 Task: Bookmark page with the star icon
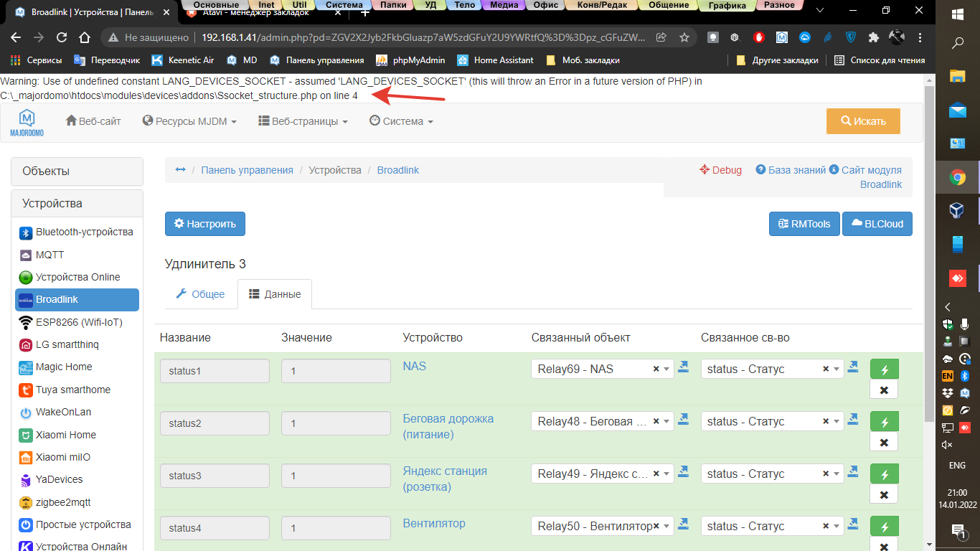684,37
